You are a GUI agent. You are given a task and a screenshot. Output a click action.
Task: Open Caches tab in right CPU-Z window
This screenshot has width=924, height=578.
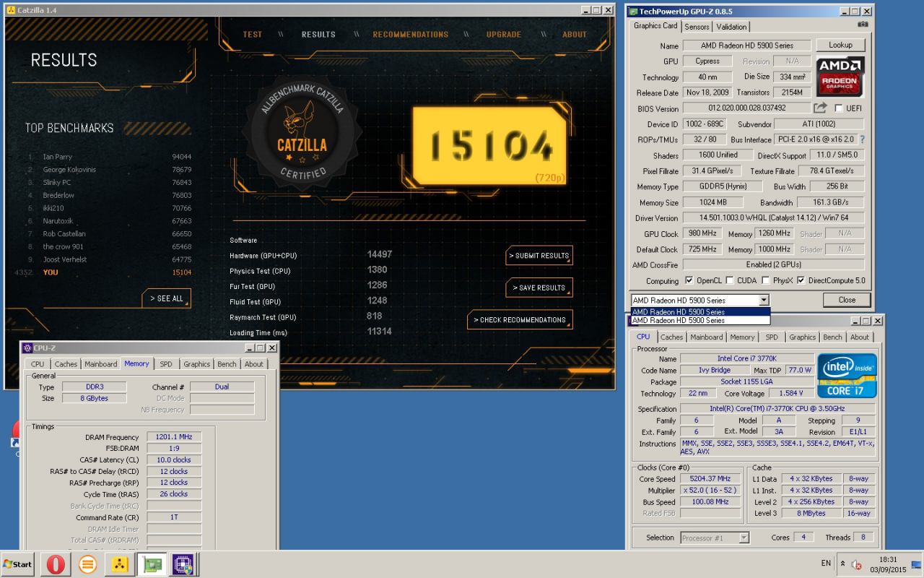click(671, 337)
